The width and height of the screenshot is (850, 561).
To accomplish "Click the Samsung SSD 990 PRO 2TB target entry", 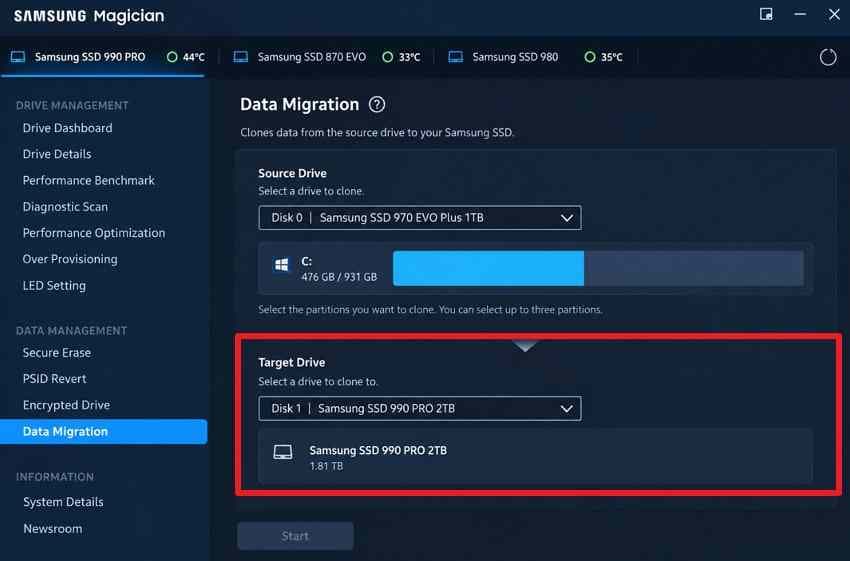I will pos(536,457).
